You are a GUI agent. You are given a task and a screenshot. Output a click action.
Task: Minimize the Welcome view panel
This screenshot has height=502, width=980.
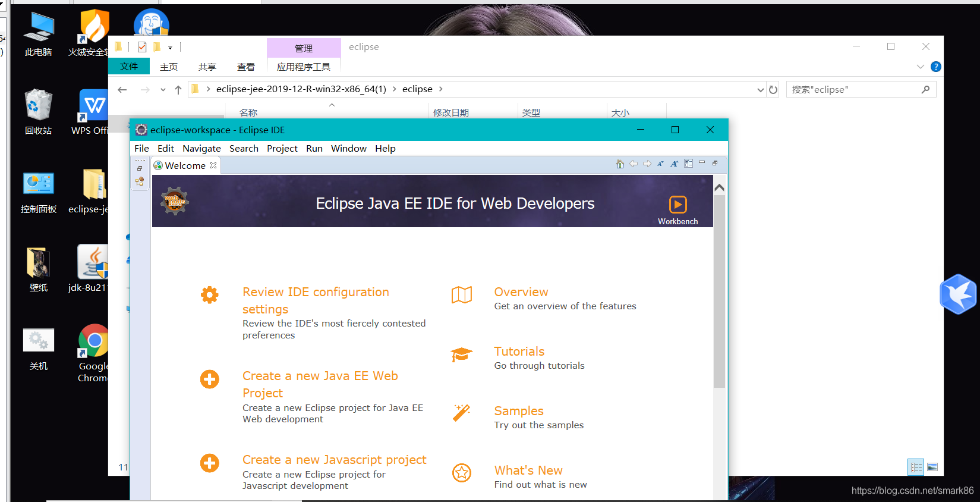[702, 162]
